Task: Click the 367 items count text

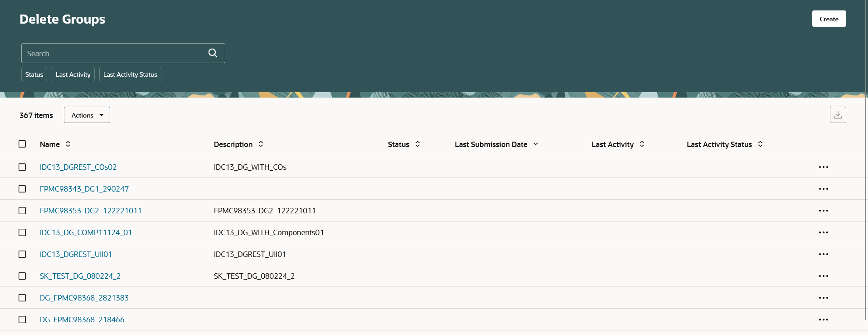Action: (x=36, y=115)
